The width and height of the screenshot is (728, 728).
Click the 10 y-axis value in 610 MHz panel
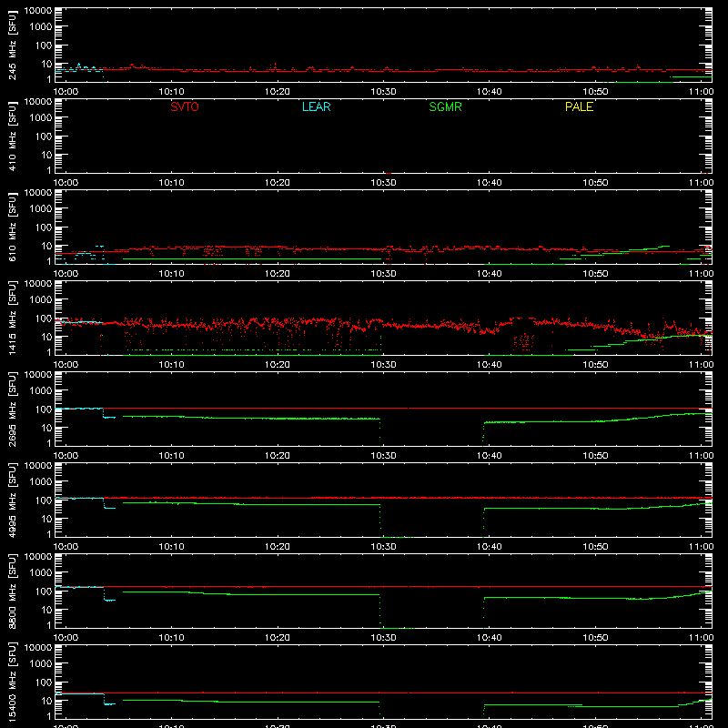tap(46, 246)
